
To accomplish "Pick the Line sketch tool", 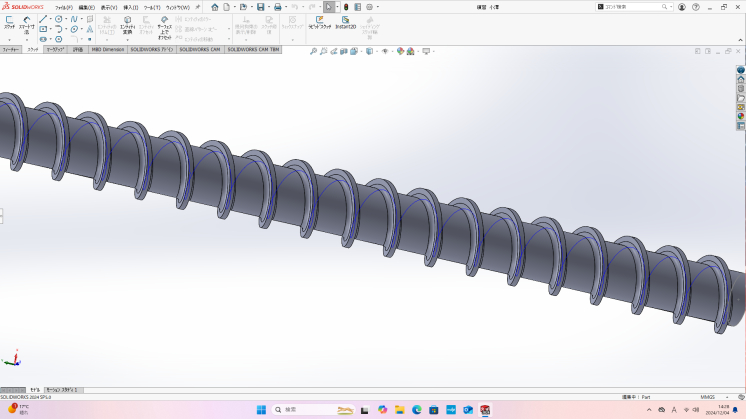I will [x=43, y=19].
